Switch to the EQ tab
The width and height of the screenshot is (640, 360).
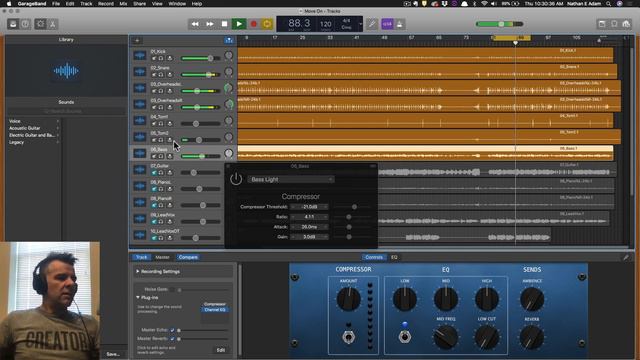coord(394,257)
